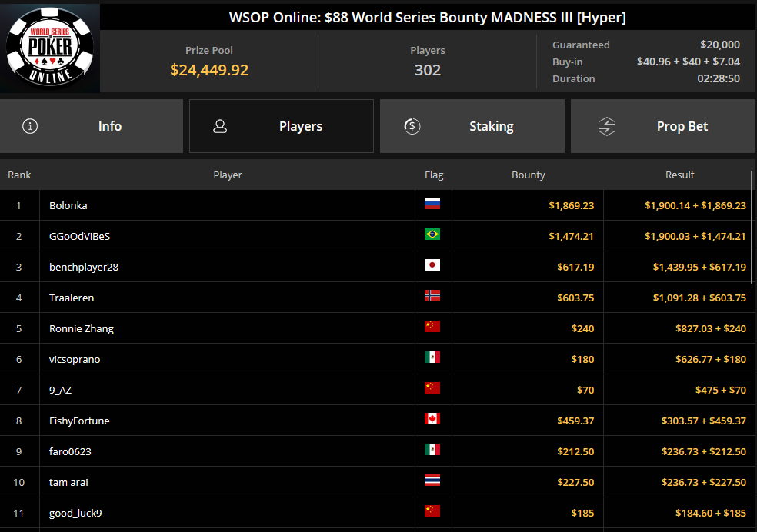Click the Bounty column header

point(529,175)
